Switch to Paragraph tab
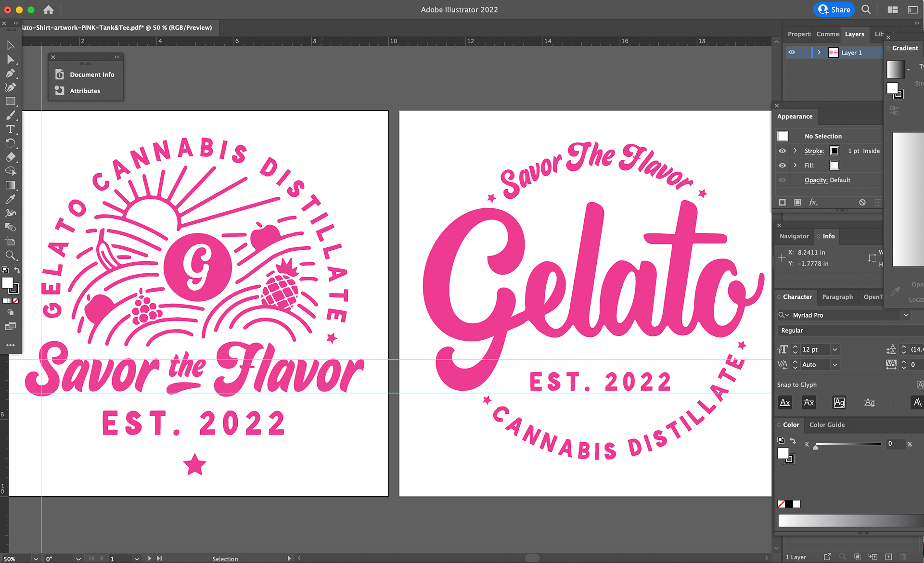 click(x=837, y=297)
